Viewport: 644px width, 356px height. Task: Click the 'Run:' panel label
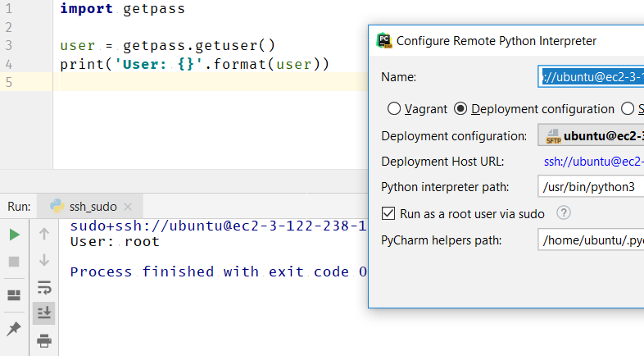19,207
